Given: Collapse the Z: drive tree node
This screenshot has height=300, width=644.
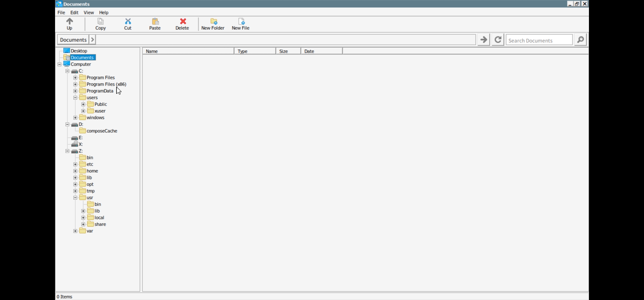Looking at the screenshot, I should coord(67,151).
